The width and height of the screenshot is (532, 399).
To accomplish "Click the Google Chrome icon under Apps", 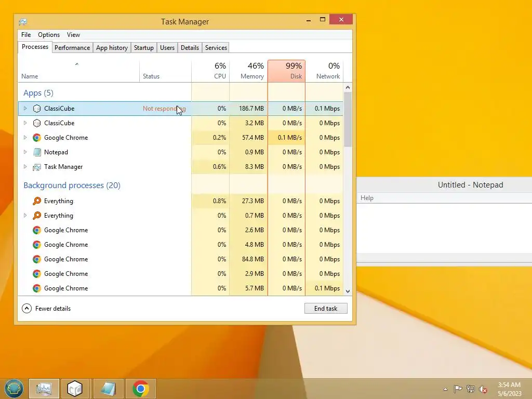I will click(x=37, y=138).
